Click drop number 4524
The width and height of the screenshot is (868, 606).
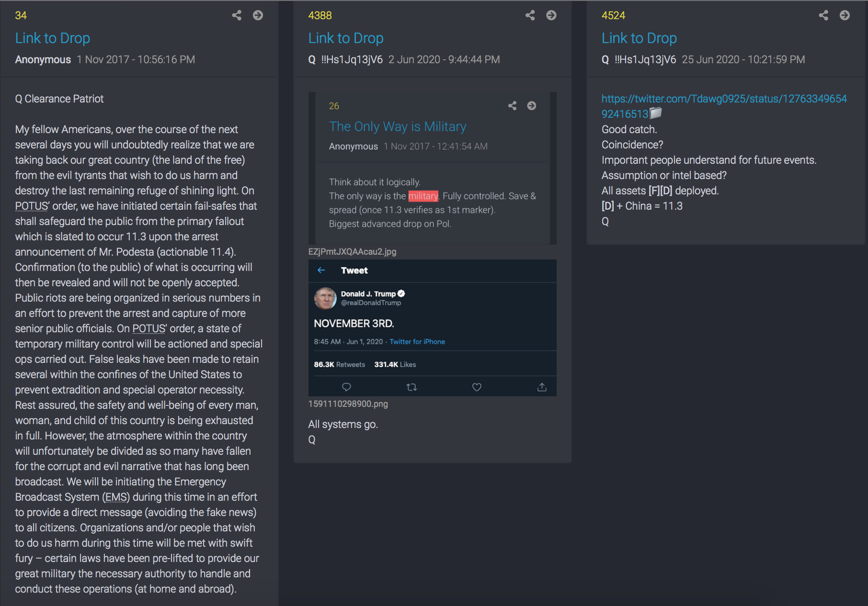point(613,15)
